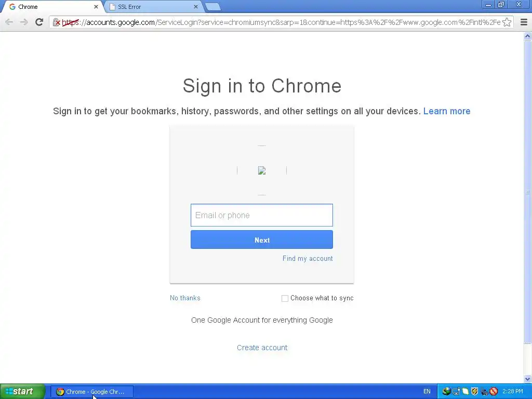Click the No thanks link
Image resolution: width=532 pixels, height=399 pixels.
pyautogui.click(x=185, y=298)
